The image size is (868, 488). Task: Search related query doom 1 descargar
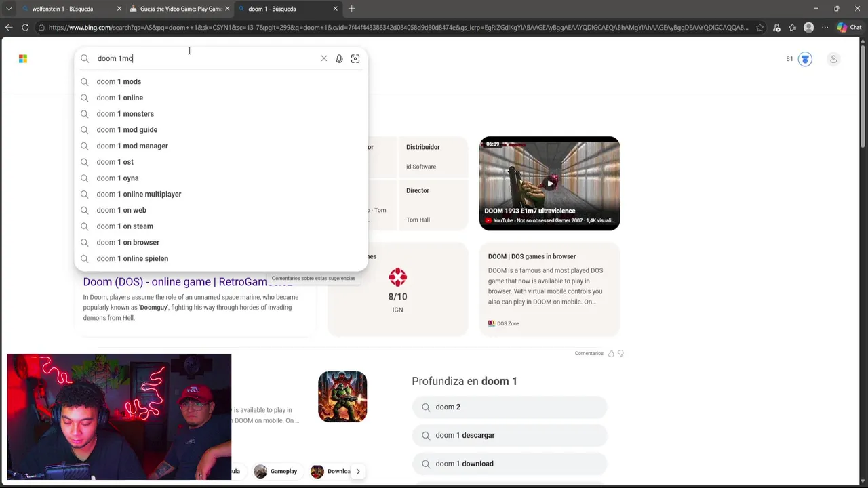(509, 435)
